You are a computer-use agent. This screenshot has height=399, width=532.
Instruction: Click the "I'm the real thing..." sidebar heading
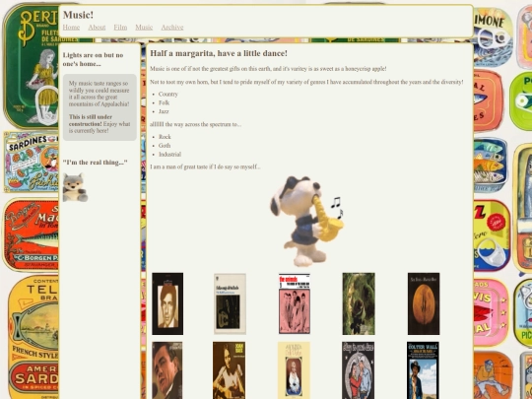(x=95, y=163)
